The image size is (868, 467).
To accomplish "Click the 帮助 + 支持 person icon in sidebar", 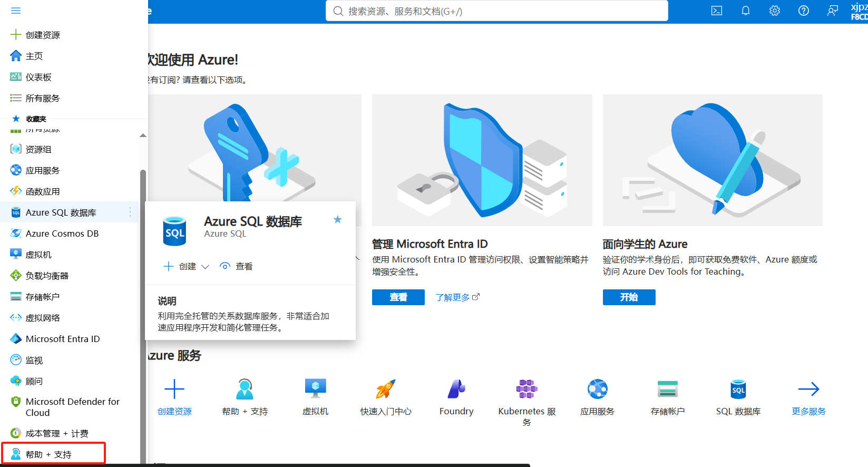I will (x=16, y=454).
